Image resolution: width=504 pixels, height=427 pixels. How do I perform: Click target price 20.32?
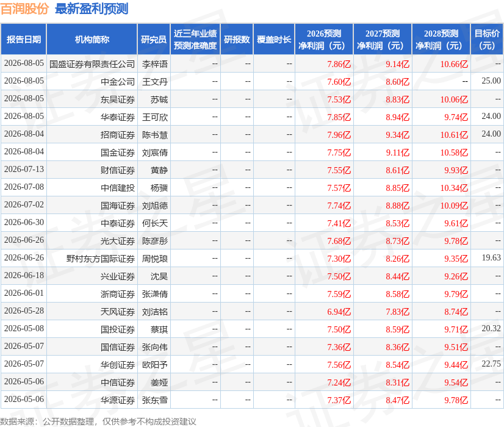(491, 328)
